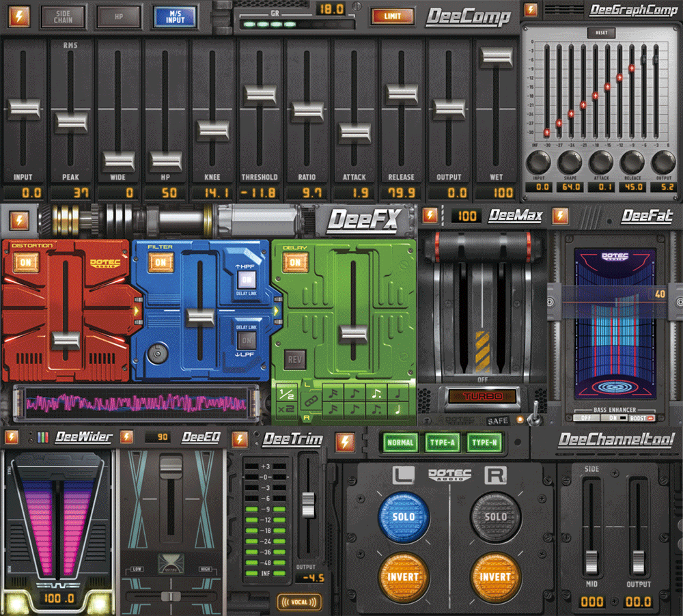Select bottom-row dotted eighth note delay time
Image resolution: width=683 pixels, height=616 pixels.
(376, 410)
